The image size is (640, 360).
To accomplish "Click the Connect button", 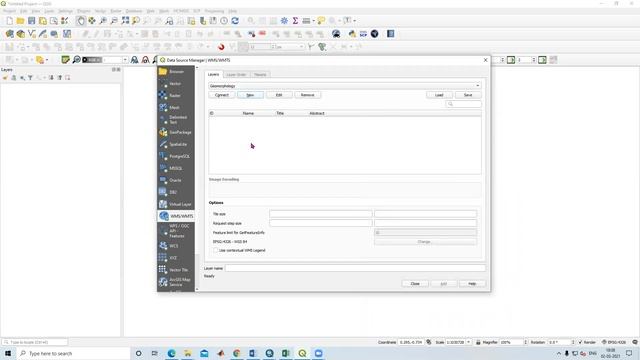I will (x=222, y=95).
